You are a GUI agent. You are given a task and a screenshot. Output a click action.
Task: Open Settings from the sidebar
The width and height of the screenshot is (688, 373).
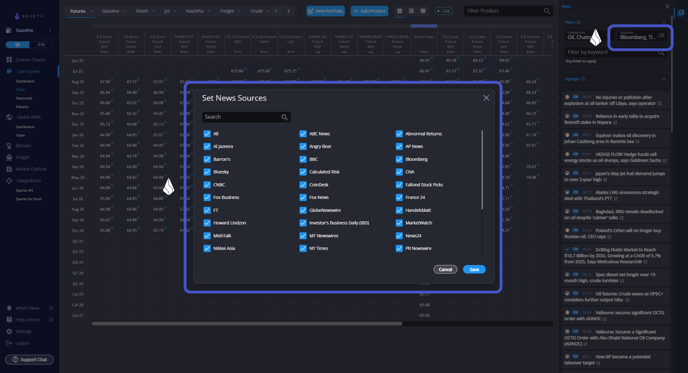pyautogui.click(x=19, y=332)
